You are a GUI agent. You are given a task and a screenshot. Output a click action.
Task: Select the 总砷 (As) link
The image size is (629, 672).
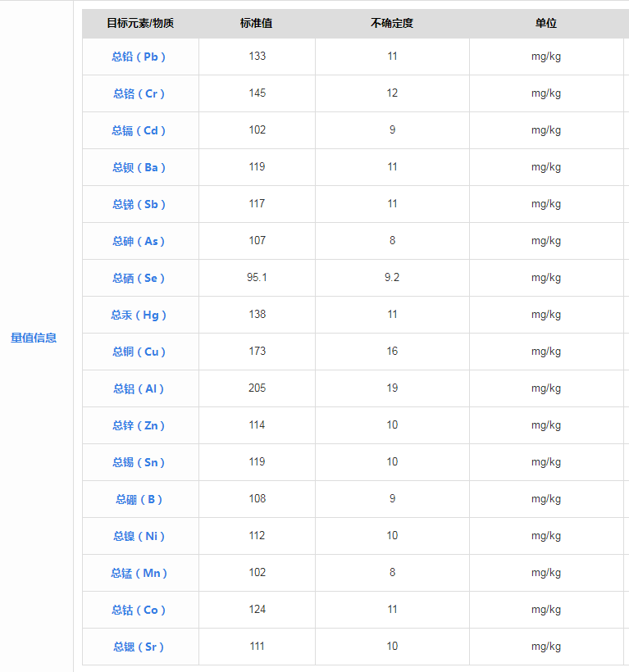click(139, 241)
